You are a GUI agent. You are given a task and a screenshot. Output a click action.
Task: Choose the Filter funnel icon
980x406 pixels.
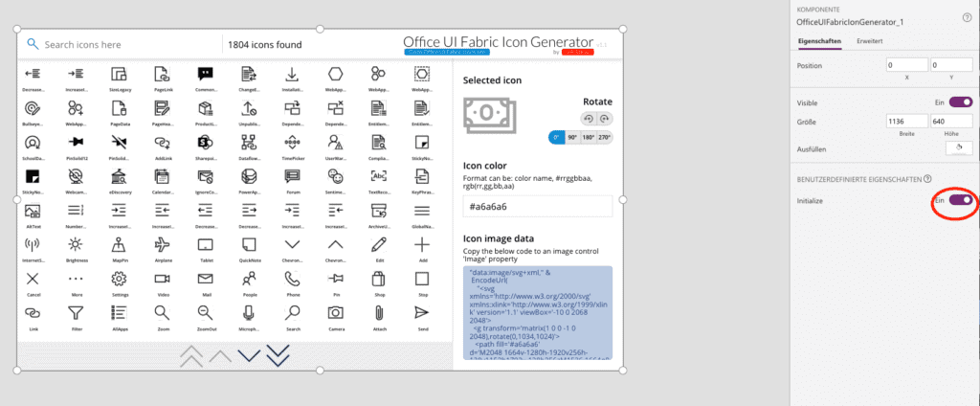pos(76,313)
